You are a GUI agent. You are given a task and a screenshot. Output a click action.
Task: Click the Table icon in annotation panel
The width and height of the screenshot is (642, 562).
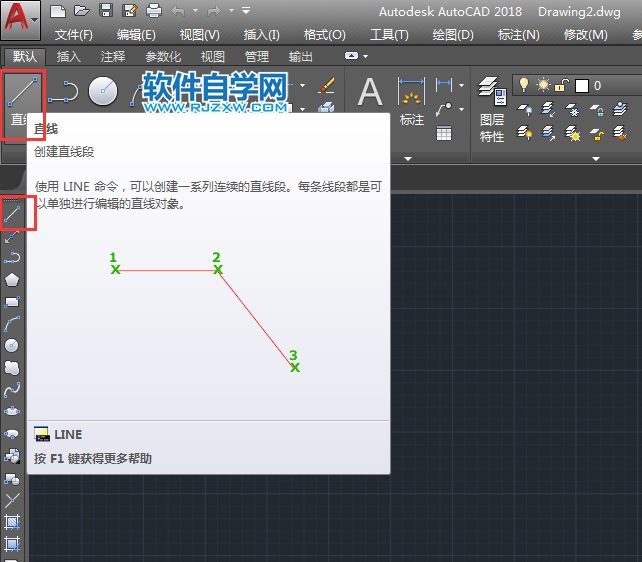pyautogui.click(x=444, y=133)
